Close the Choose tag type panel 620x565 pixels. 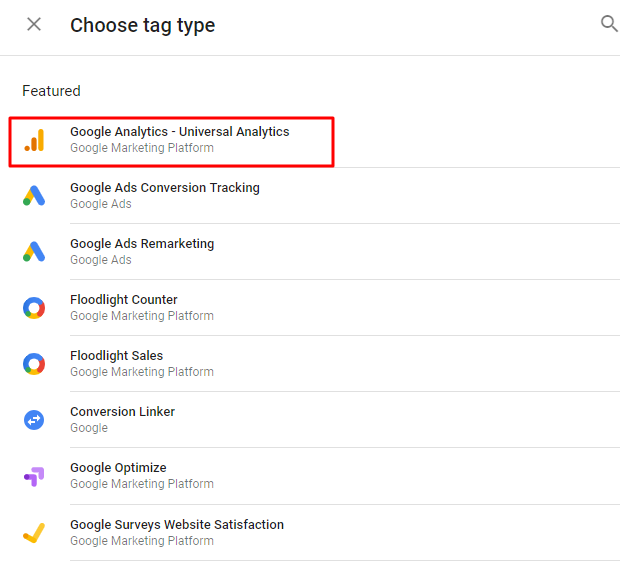point(34,25)
